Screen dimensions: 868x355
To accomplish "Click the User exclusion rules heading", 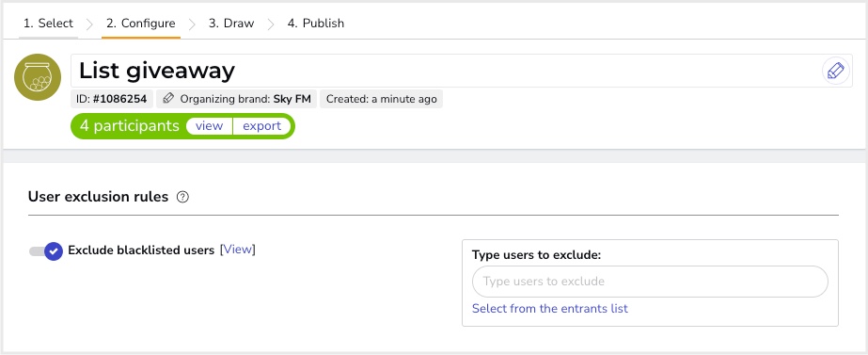I will 98,197.
